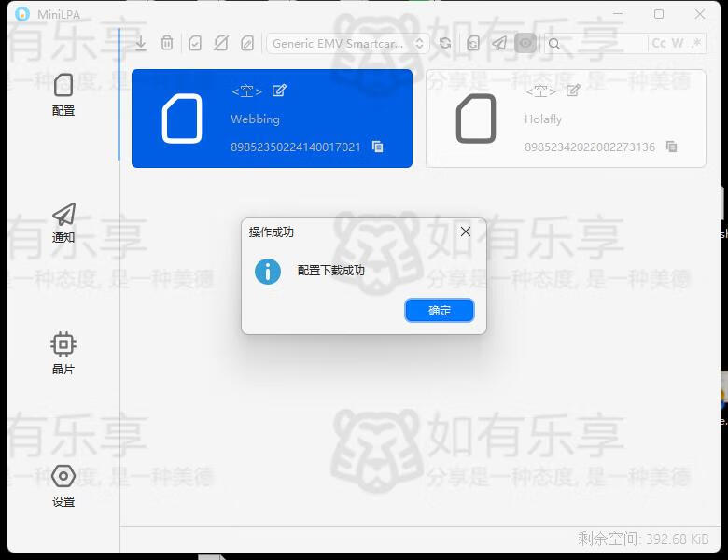Toggle whole-word W search option

click(x=678, y=43)
